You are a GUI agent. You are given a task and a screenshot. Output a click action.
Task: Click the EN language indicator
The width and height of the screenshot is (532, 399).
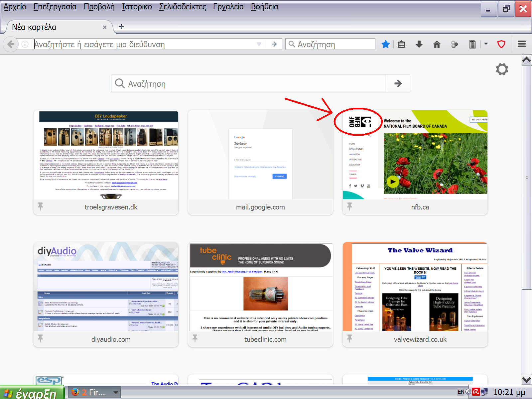(x=461, y=392)
